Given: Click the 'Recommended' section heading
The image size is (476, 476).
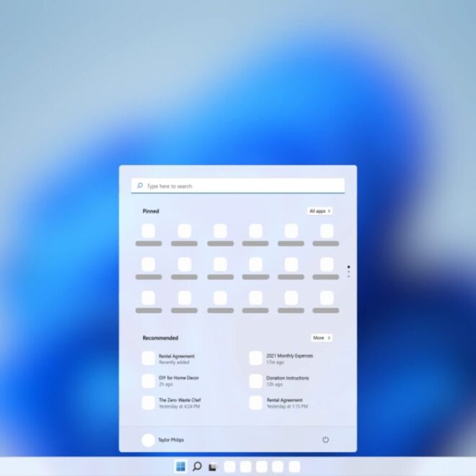Looking at the screenshot, I should point(161,338).
